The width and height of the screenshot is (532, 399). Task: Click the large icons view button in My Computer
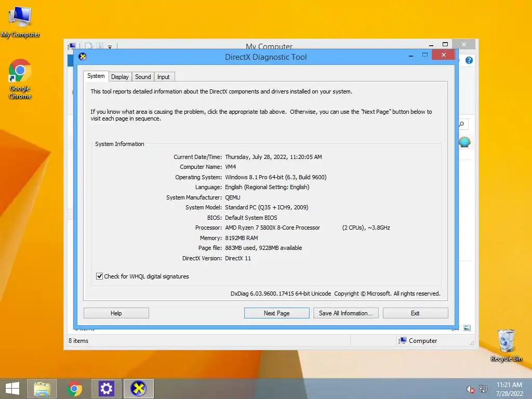467,328
